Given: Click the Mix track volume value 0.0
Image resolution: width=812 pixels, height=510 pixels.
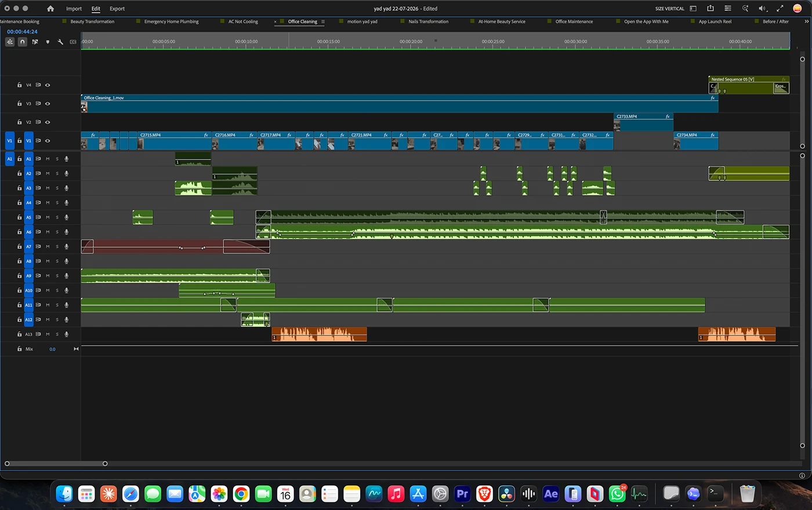Looking at the screenshot, I should point(52,349).
